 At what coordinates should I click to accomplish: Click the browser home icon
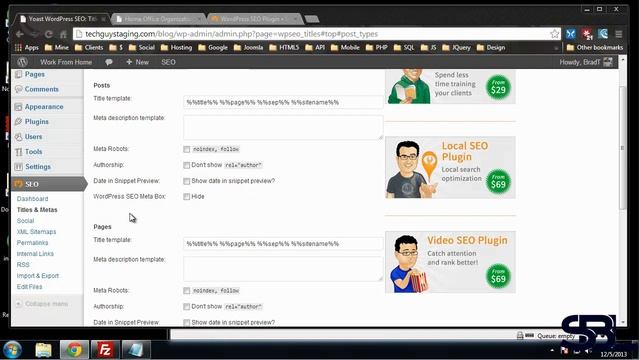click(x=63, y=34)
